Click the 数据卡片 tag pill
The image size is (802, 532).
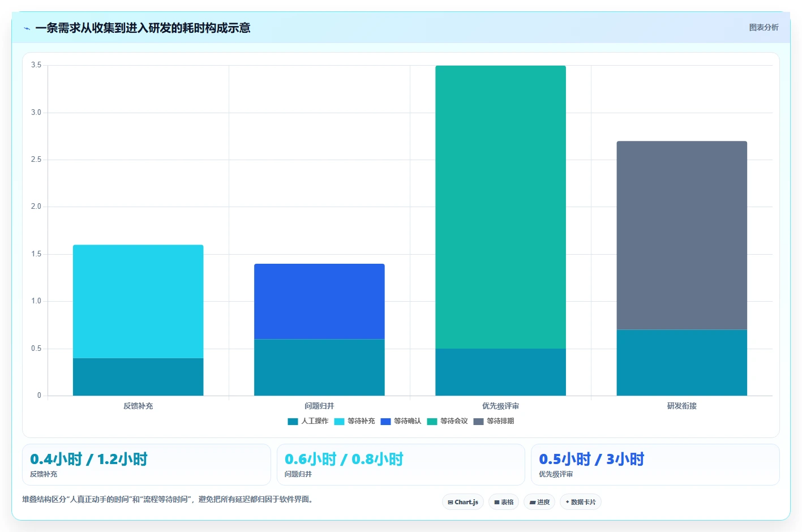pyautogui.click(x=581, y=502)
